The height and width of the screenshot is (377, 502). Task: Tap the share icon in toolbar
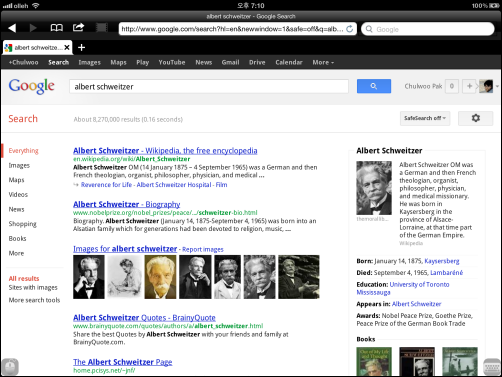[78, 27]
